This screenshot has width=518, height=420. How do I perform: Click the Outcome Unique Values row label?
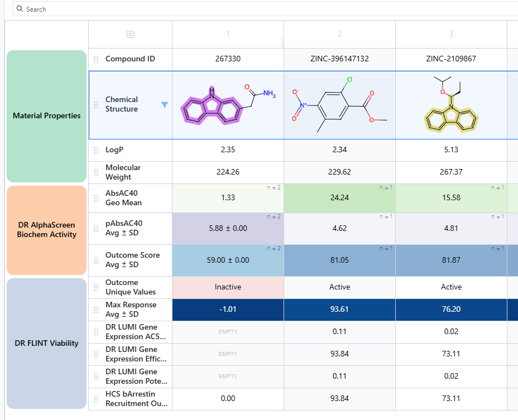tap(131, 287)
